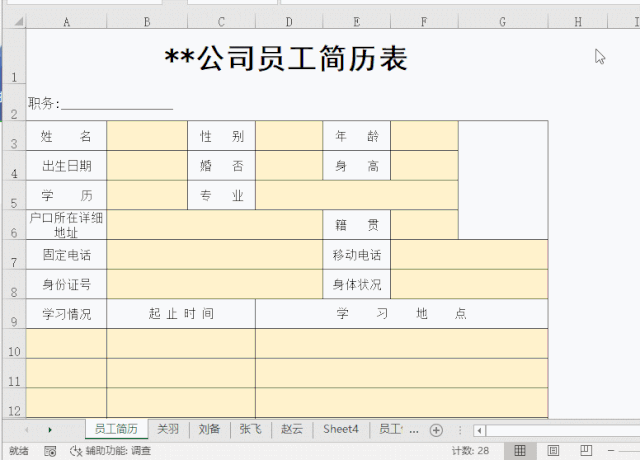Click the 学 历 label cell

[67, 196]
